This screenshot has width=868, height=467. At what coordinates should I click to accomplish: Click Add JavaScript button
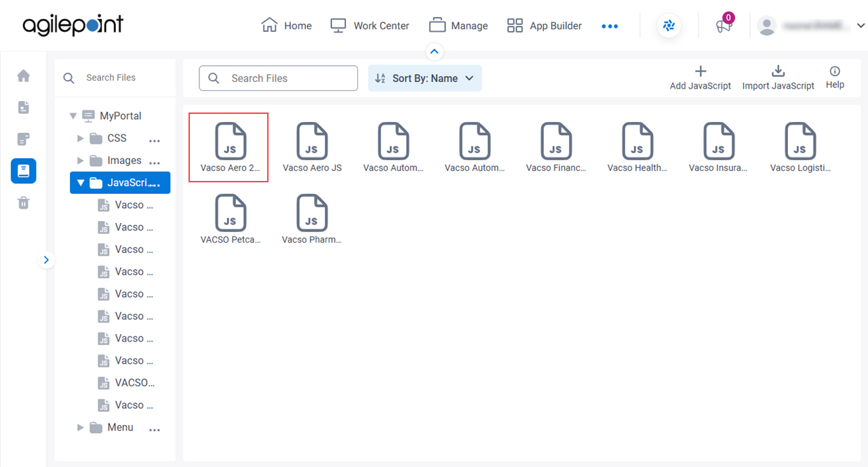701,78
